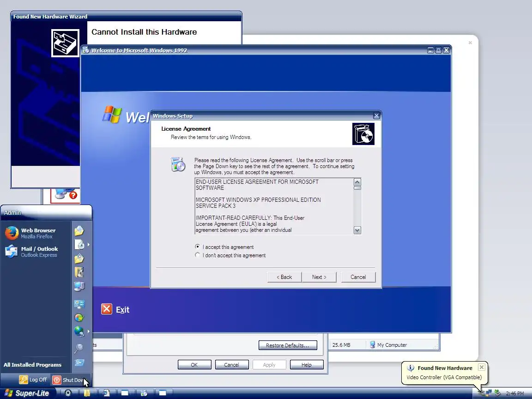532x399 pixels.
Task: Open My Music folder icon in Start menu
Action: (79, 272)
